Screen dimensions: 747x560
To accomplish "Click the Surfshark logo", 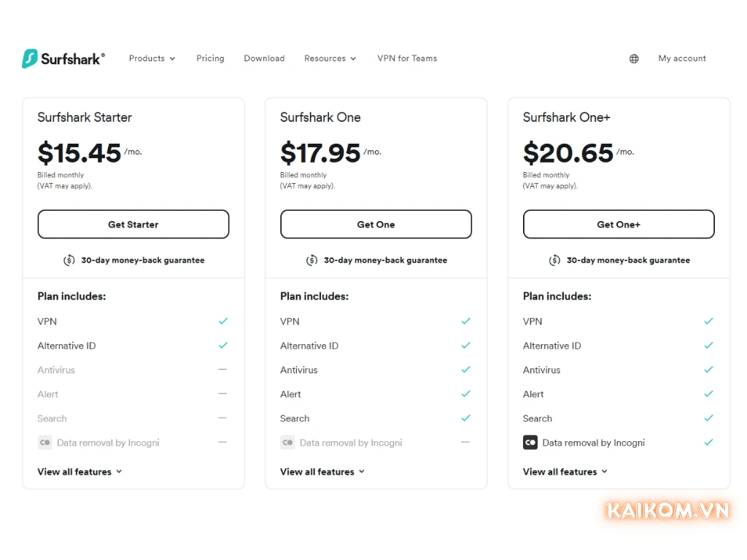I will point(63,59).
